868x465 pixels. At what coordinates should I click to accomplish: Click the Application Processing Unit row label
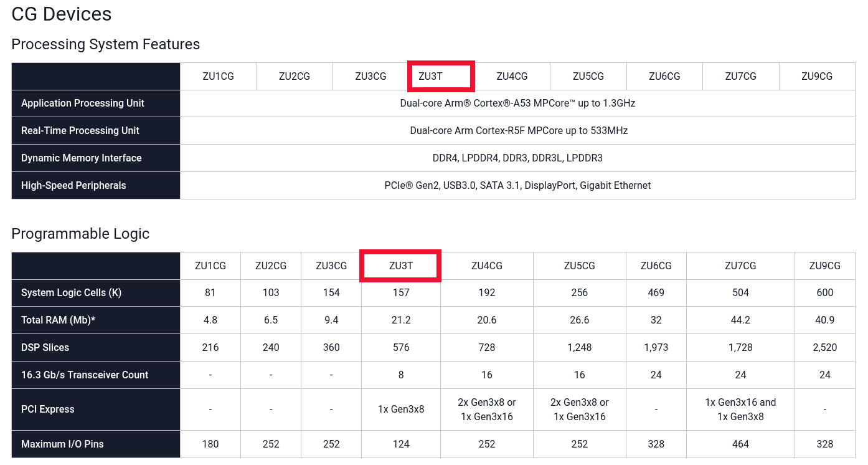(x=83, y=103)
